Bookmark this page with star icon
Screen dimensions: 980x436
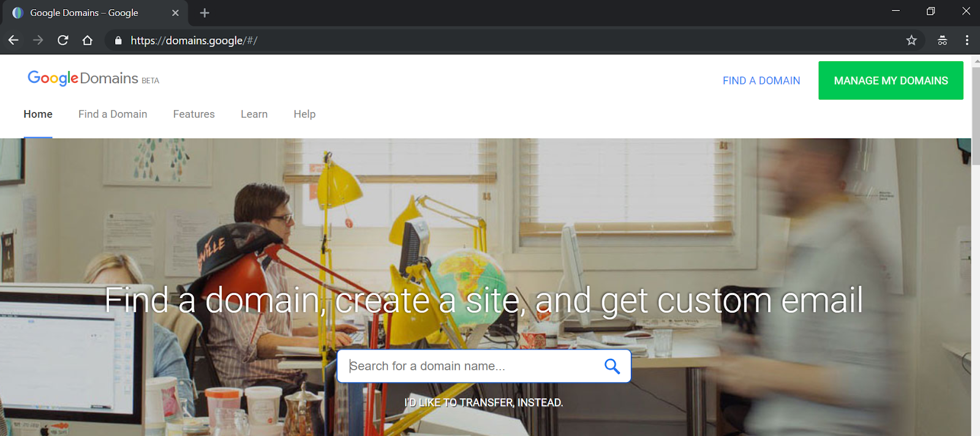(911, 40)
